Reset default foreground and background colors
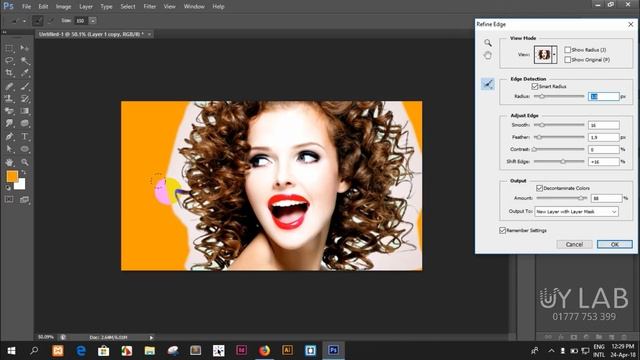The image size is (640, 360). 8,188
